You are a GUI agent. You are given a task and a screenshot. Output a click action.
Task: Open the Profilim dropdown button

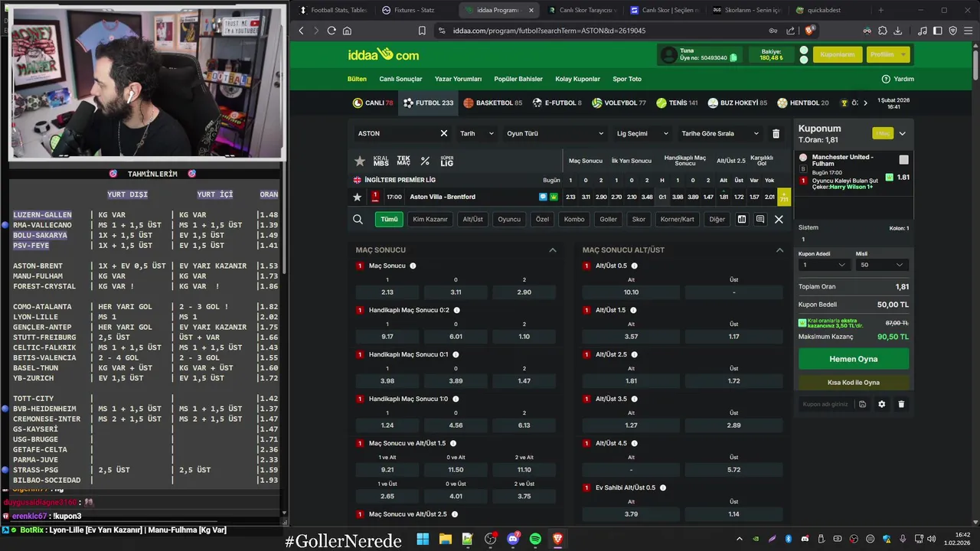pos(887,54)
